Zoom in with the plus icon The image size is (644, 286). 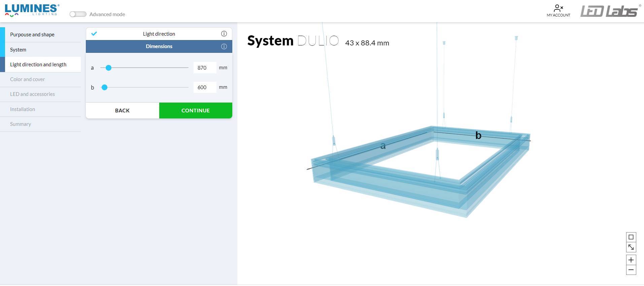pos(631,260)
